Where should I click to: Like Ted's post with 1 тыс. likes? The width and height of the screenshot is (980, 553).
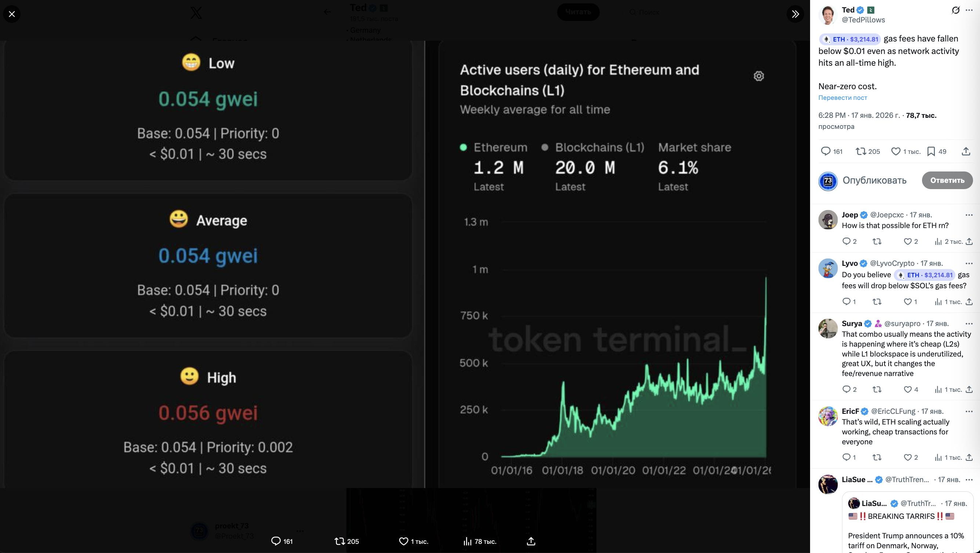coord(896,152)
